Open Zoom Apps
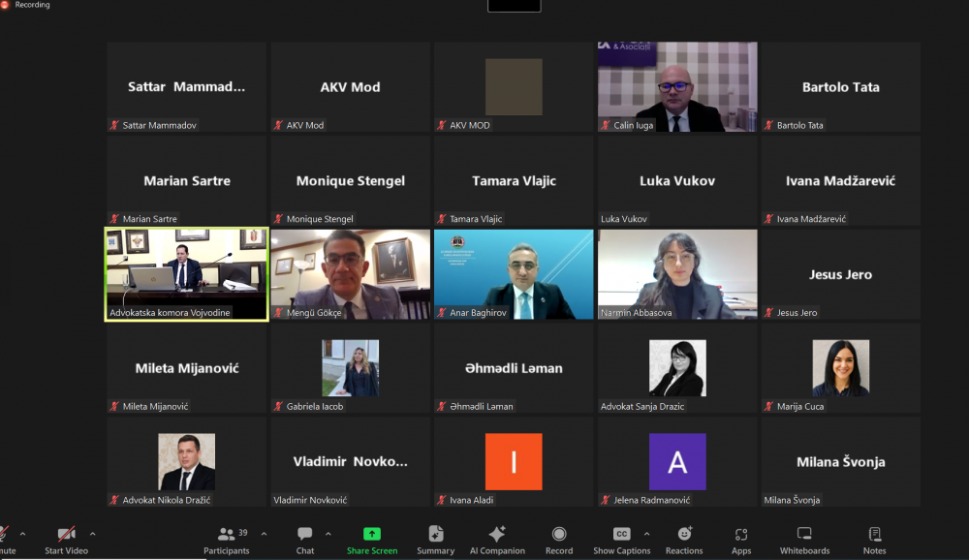This screenshot has height=560, width=969. click(741, 539)
